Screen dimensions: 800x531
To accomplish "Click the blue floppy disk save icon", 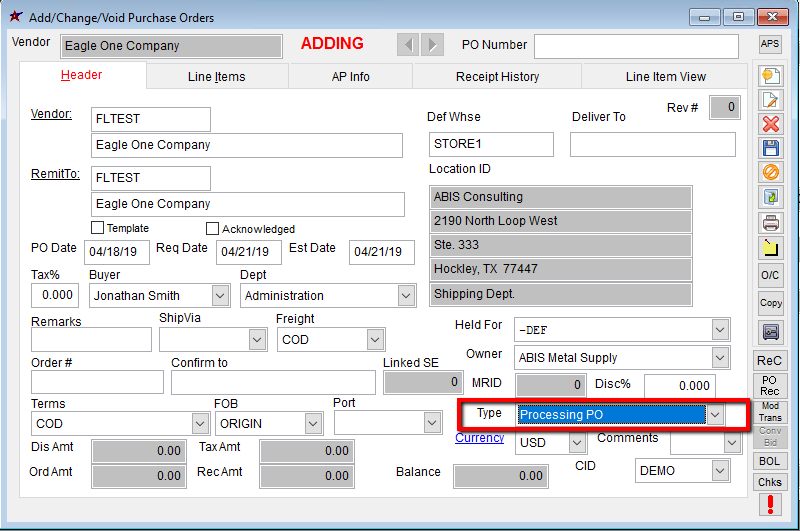I will [x=770, y=148].
